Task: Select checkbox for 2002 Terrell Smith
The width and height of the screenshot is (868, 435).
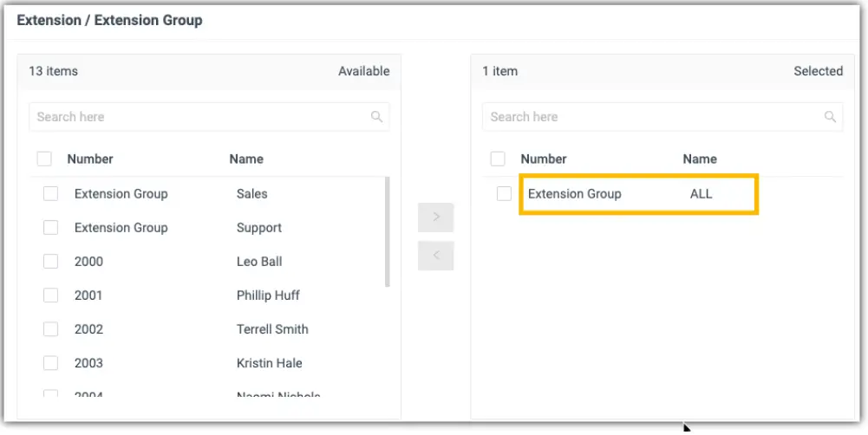Action: tap(50, 328)
